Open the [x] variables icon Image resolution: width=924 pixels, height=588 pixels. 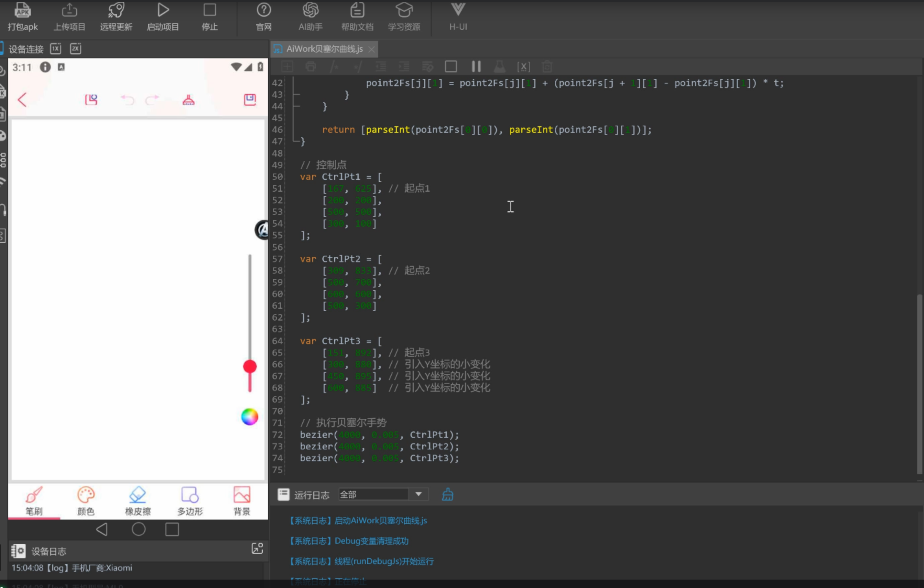[524, 67]
